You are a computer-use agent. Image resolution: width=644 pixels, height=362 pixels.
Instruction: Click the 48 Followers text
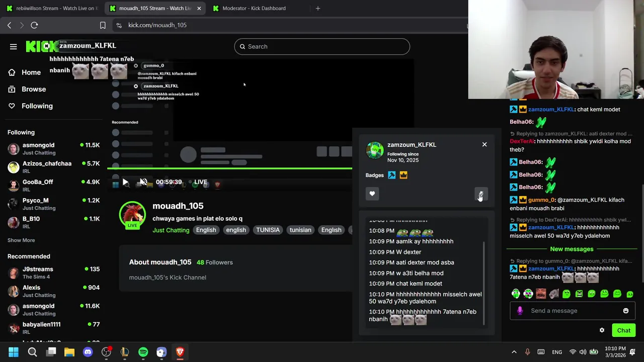(x=215, y=262)
